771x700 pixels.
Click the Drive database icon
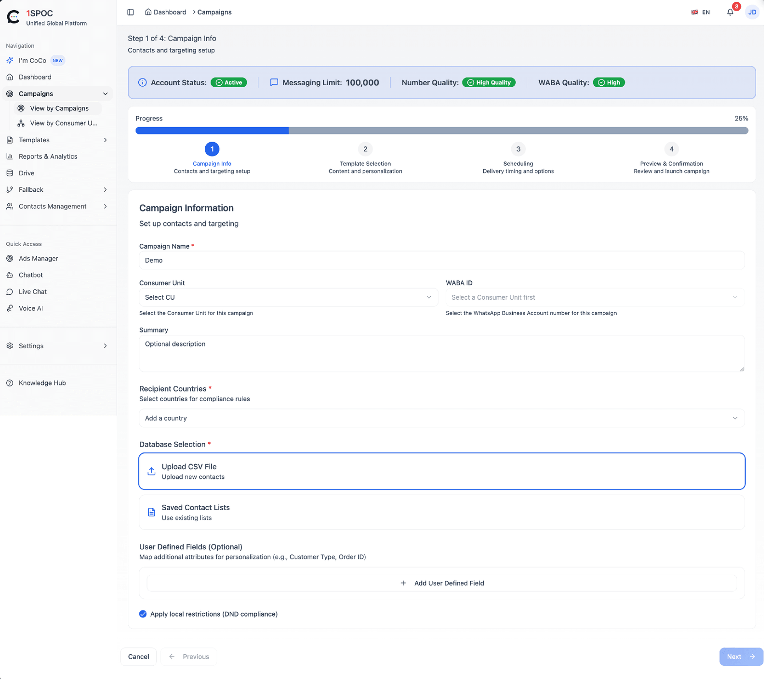point(10,173)
